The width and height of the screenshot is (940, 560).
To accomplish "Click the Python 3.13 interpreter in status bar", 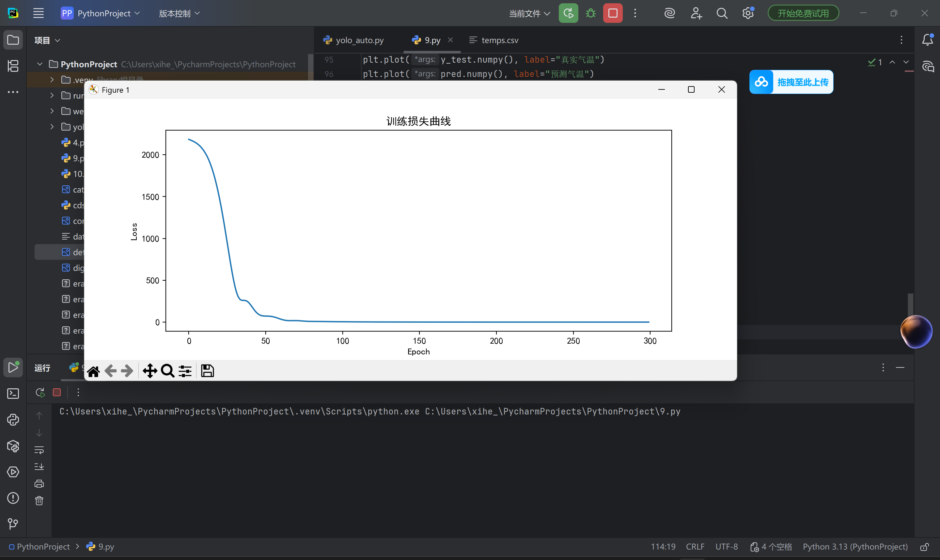I will point(855,547).
